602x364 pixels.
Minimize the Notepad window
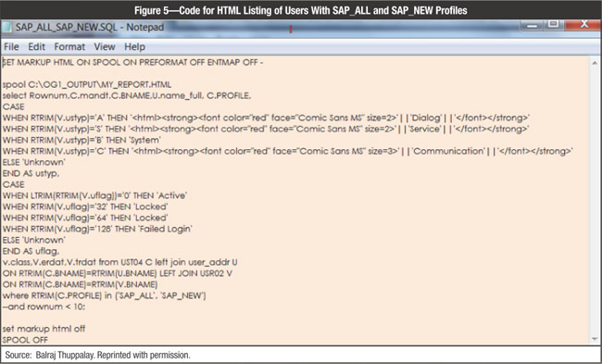point(532,25)
